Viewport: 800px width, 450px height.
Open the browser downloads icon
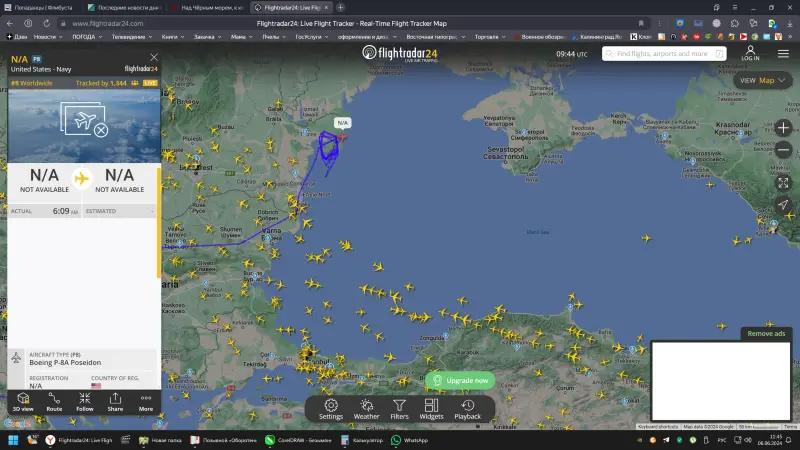(x=790, y=23)
